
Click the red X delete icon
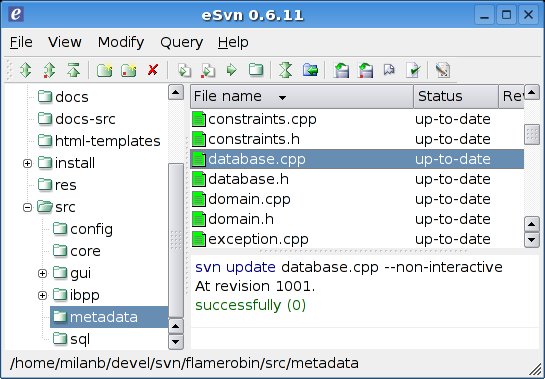[x=153, y=70]
